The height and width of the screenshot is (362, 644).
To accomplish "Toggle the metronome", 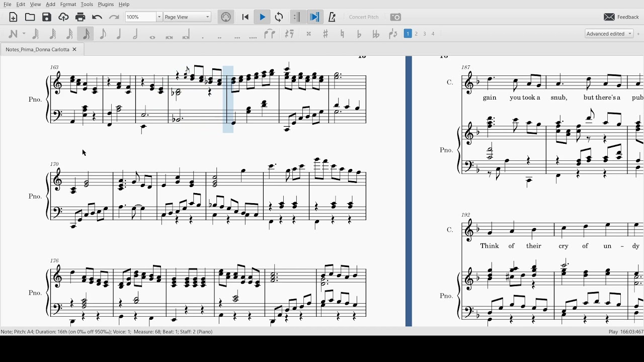I will [x=332, y=17].
